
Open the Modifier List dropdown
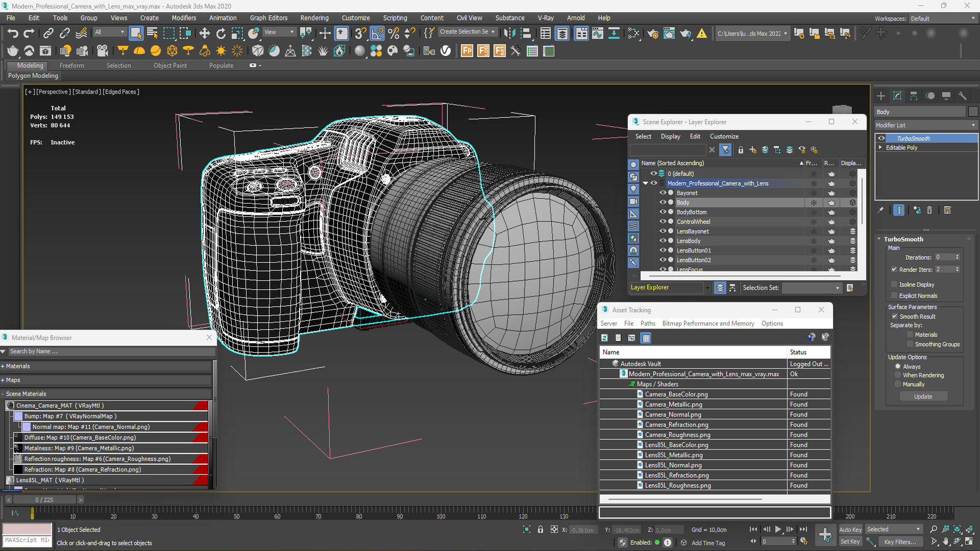click(x=926, y=125)
